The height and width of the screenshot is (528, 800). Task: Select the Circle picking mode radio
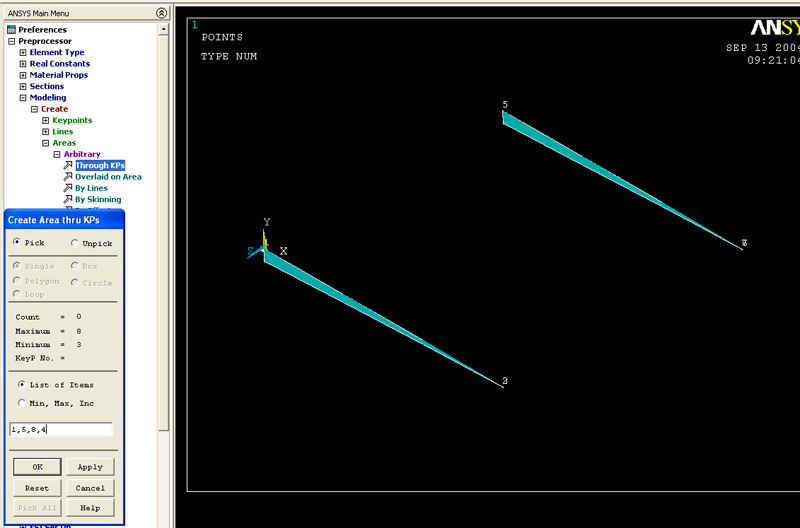pos(74,283)
